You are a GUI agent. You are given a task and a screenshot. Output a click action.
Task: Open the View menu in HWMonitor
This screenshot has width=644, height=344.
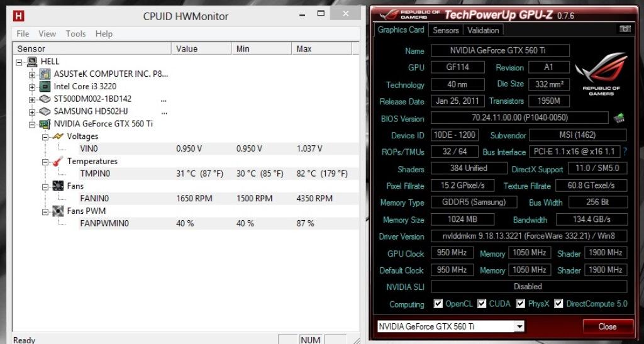pos(47,34)
